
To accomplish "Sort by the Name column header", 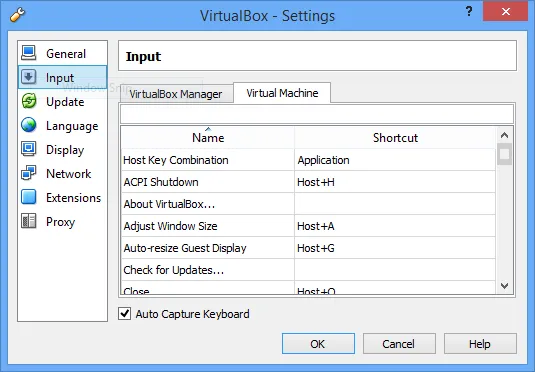I will tap(208, 138).
